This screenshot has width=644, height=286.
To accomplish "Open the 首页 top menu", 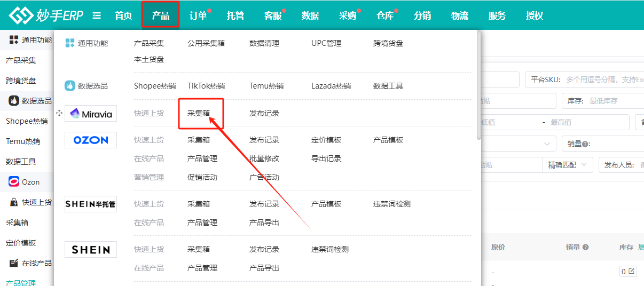I will coord(123,15).
